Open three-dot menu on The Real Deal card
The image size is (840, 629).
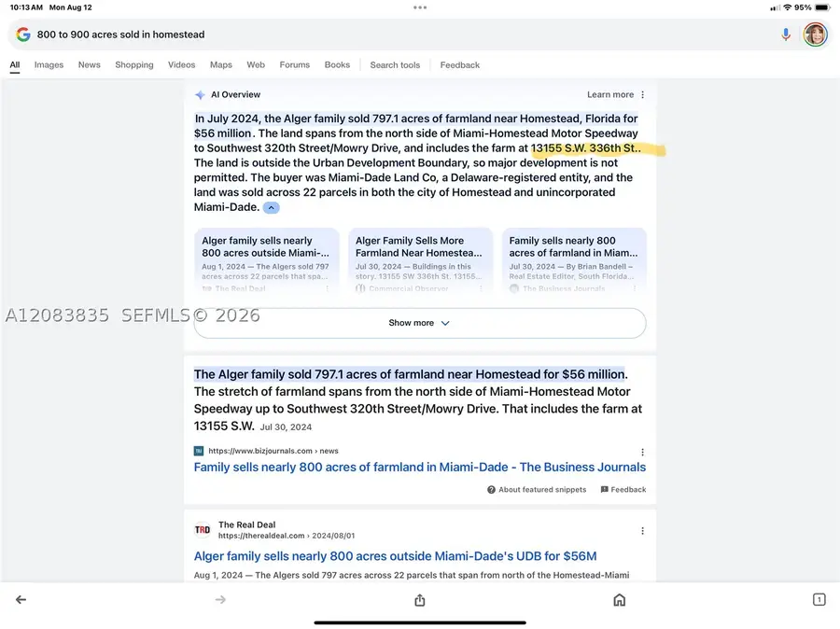pos(327,288)
